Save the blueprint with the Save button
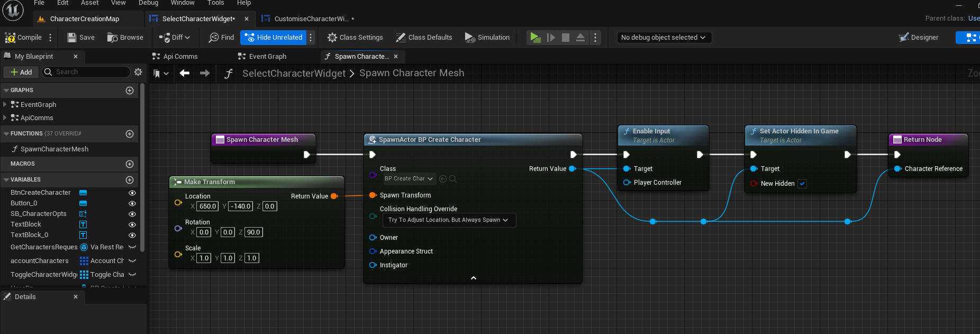 [x=81, y=38]
